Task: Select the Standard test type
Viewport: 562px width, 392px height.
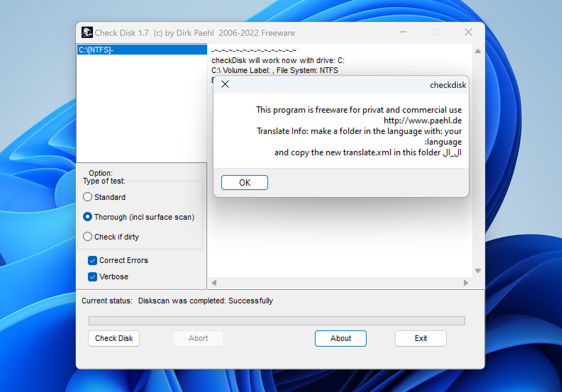Action: pyautogui.click(x=88, y=197)
